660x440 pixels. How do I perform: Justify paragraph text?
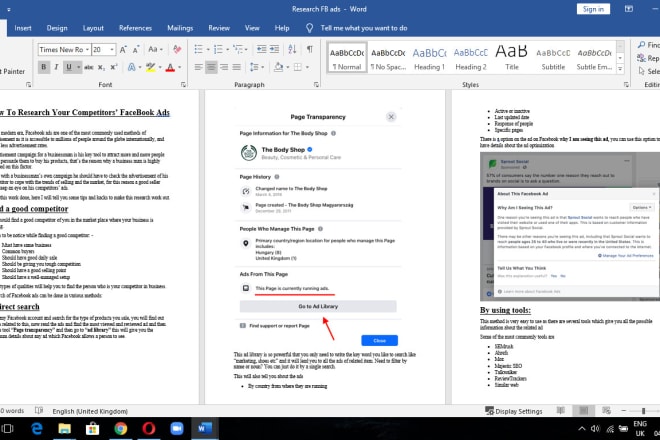(237, 67)
